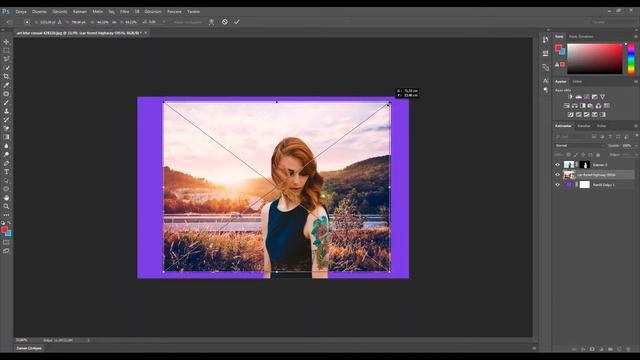Toggle lock transparent pixels in Layers panel

click(x=568, y=155)
